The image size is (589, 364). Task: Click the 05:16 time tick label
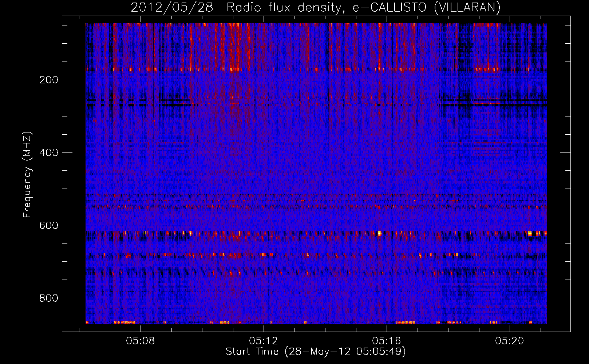point(386,341)
